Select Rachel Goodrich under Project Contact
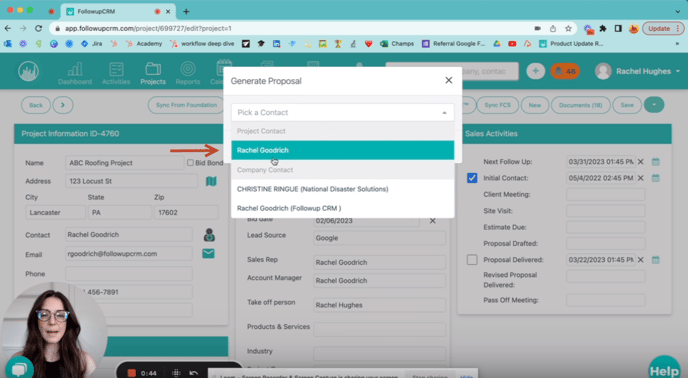 [343, 150]
